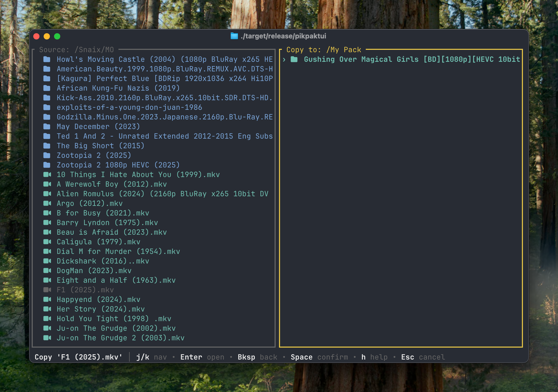Click the Source: /Snaix/MO panel title
This screenshot has height=392, width=558.
coord(76,50)
